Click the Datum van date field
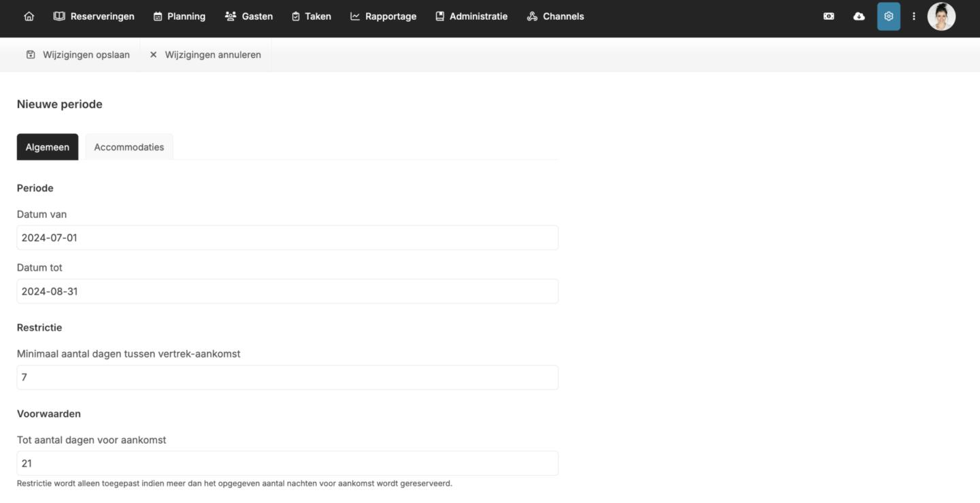This screenshot has height=503, width=980. coord(287,238)
